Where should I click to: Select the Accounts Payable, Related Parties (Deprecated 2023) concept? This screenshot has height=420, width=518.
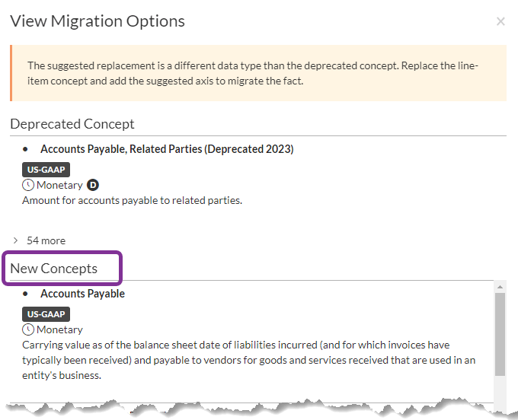tap(167, 149)
